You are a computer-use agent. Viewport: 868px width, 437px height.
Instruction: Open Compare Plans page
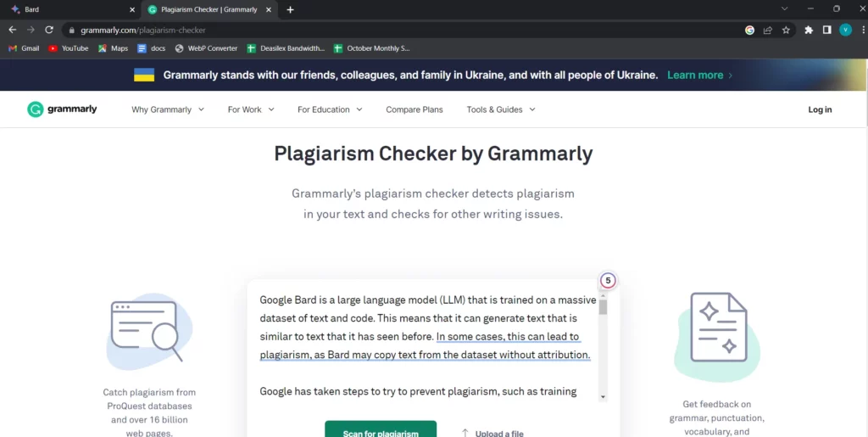click(414, 109)
